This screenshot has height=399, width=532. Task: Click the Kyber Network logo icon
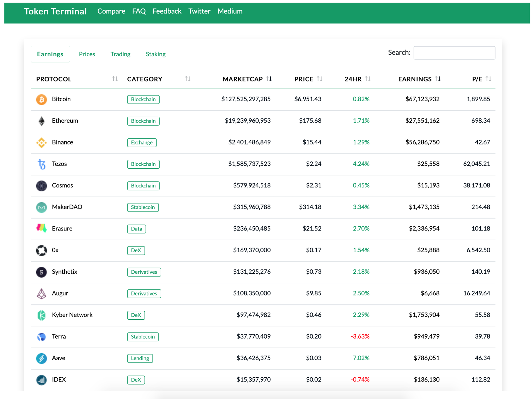pyautogui.click(x=41, y=315)
